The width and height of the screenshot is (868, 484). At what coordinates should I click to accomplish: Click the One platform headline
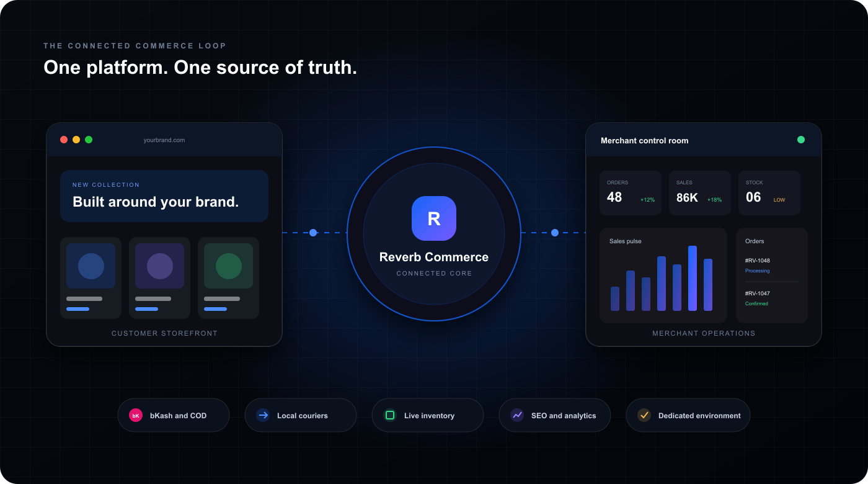click(x=200, y=68)
